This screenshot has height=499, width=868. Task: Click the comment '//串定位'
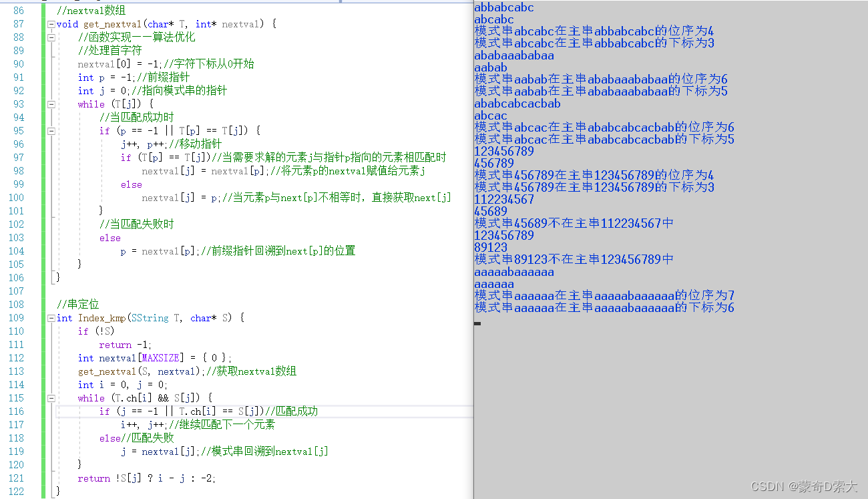click(78, 305)
